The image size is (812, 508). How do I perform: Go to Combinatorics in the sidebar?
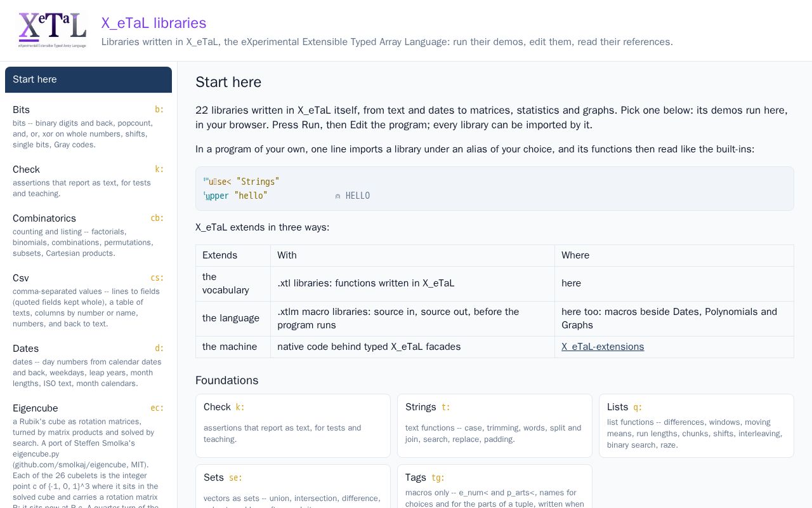88,235
